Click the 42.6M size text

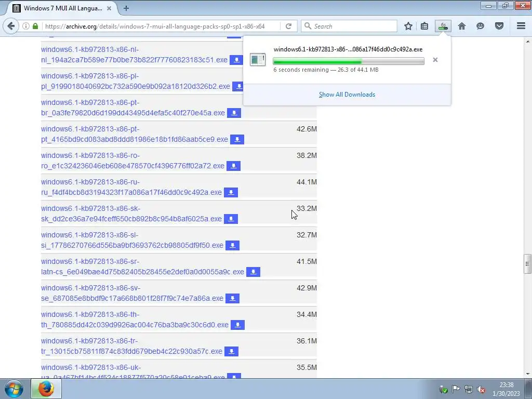pos(307,129)
